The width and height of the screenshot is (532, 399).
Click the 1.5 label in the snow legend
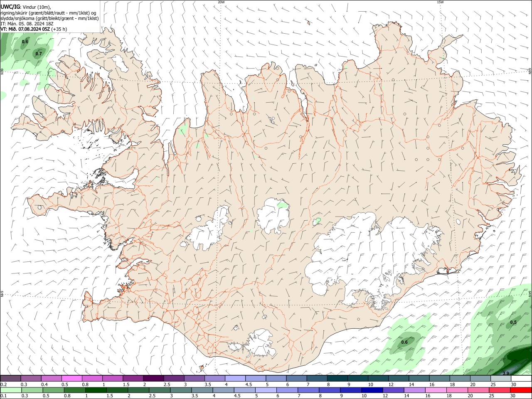click(x=126, y=384)
